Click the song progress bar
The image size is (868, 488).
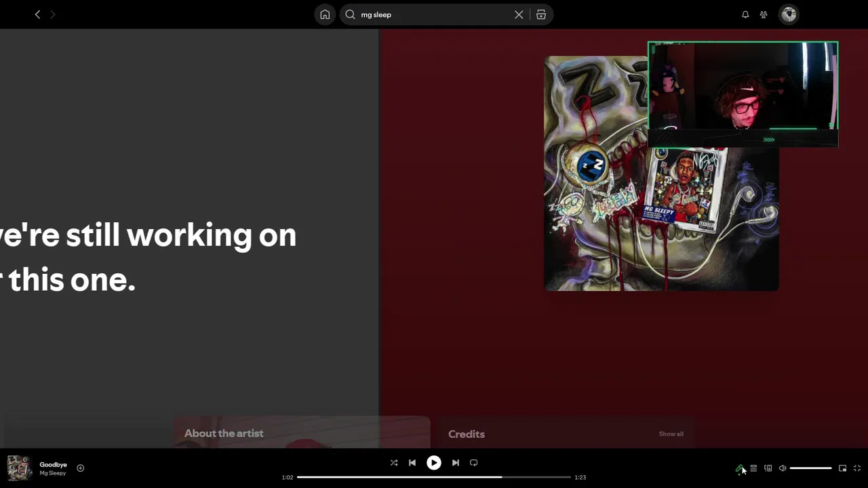[434, 477]
